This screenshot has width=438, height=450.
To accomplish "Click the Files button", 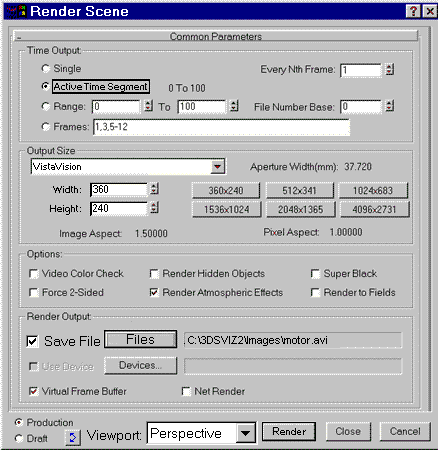I will click(140, 340).
